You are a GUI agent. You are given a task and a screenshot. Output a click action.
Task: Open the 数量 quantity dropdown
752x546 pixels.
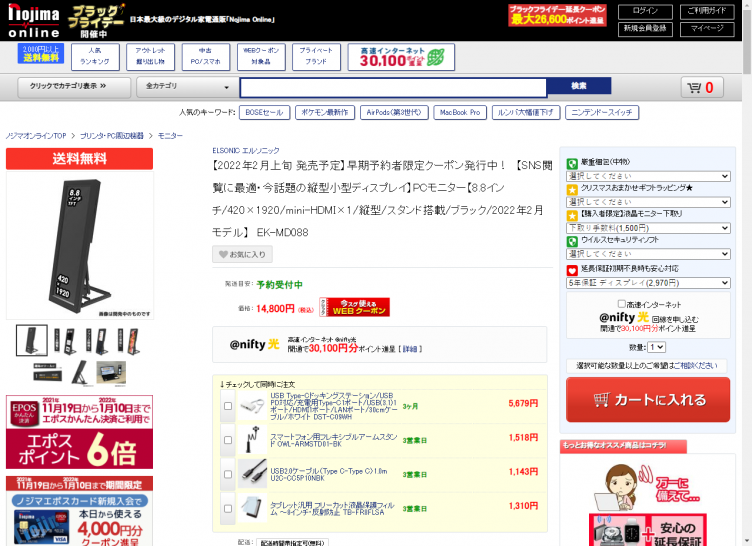pyautogui.click(x=657, y=347)
